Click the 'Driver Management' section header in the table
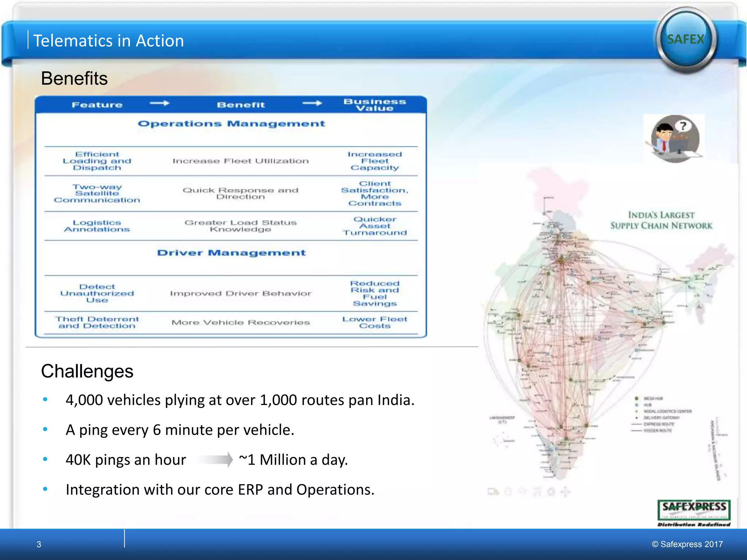Screen dimensions: 747x560 point(231,253)
